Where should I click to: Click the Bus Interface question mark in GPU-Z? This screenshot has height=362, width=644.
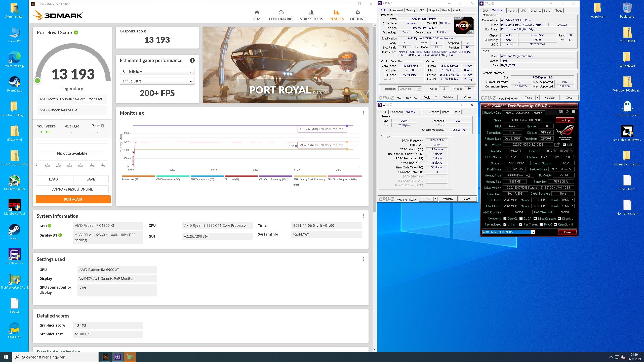click(x=574, y=157)
